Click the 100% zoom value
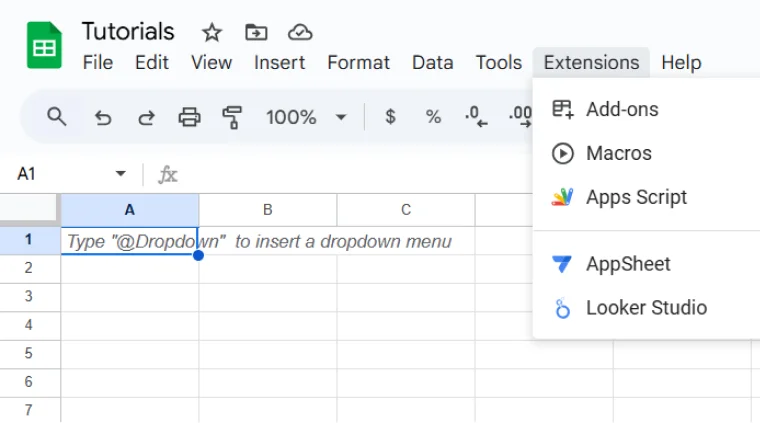760x423 pixels. (291, 117)
